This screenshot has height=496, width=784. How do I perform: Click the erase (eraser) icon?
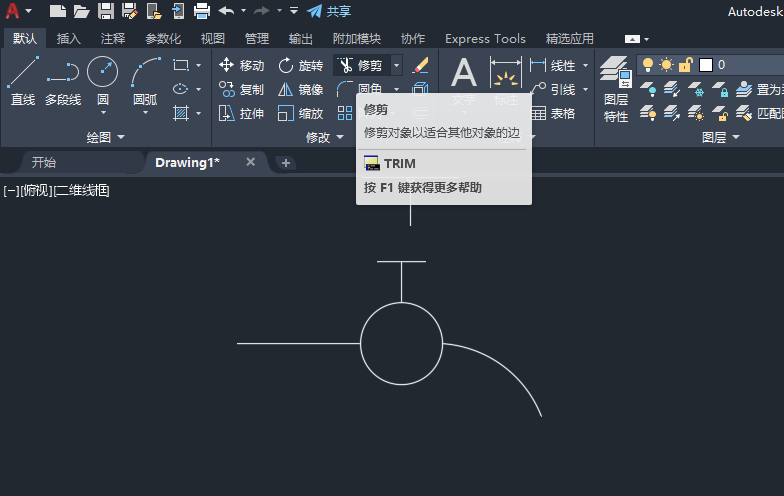[x=420, y=65]
